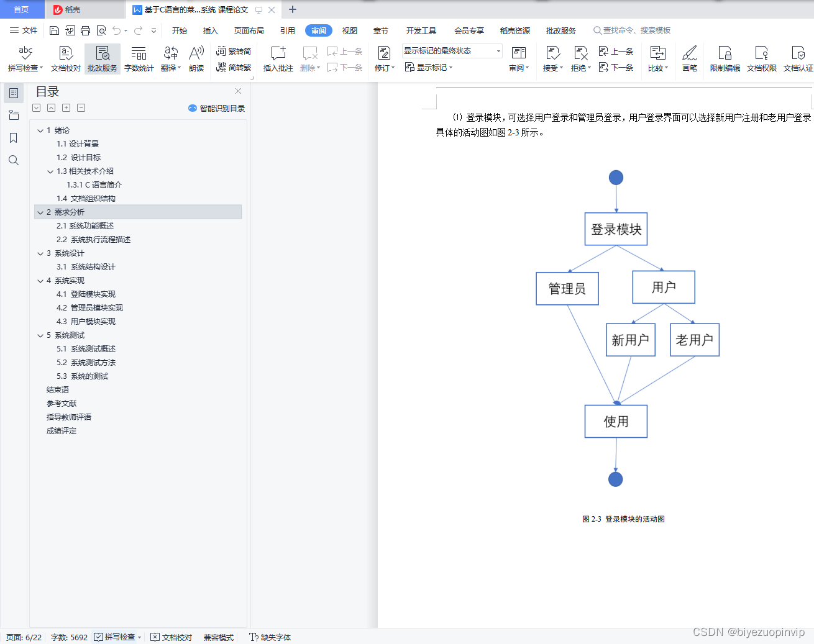Open the 开发工具 ribbon tab
This screenshot has height=644, width=814.
[421, 30]
